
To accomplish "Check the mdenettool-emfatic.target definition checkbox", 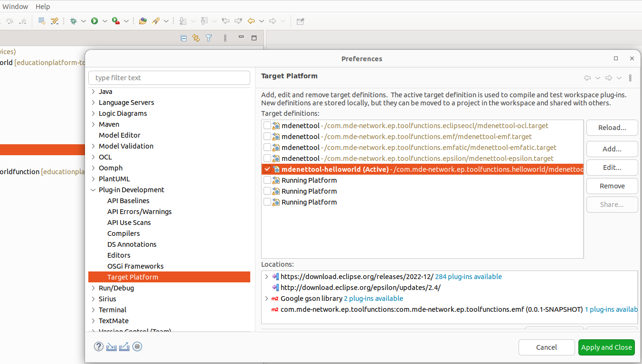I will click(x=267, y=148).
